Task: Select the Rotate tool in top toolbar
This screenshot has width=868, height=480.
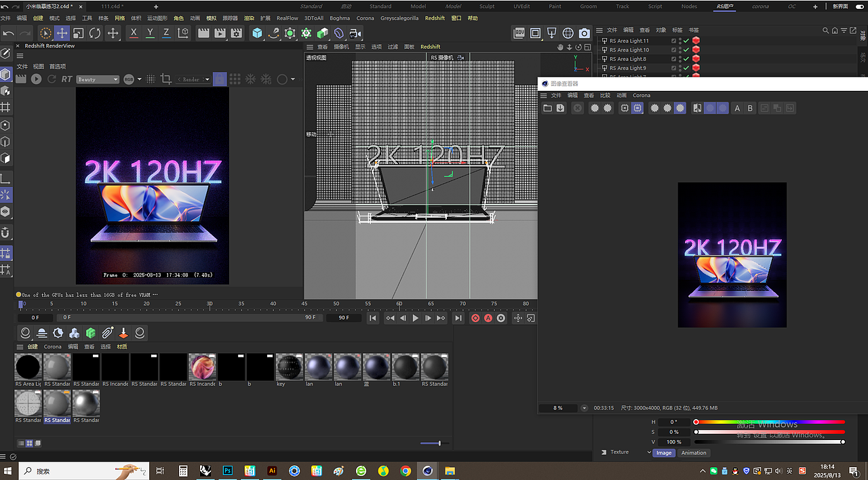Action: [95, 33]
